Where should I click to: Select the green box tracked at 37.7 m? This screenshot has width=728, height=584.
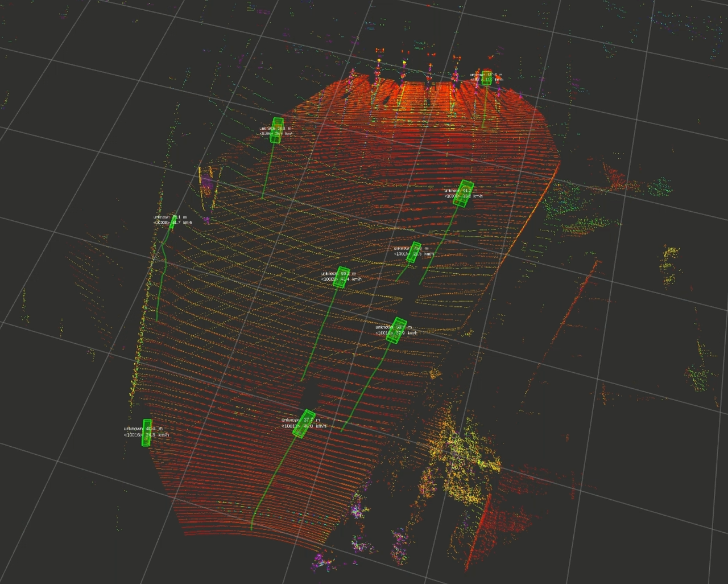304,424
